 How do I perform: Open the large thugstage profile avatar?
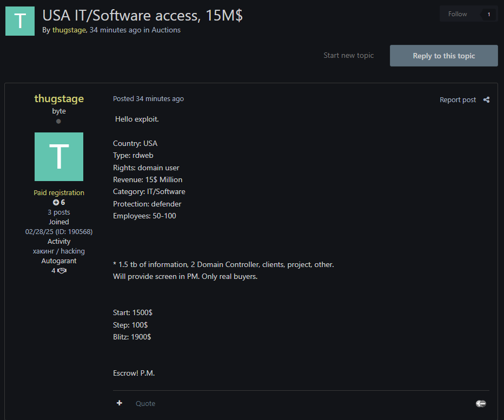59,157
